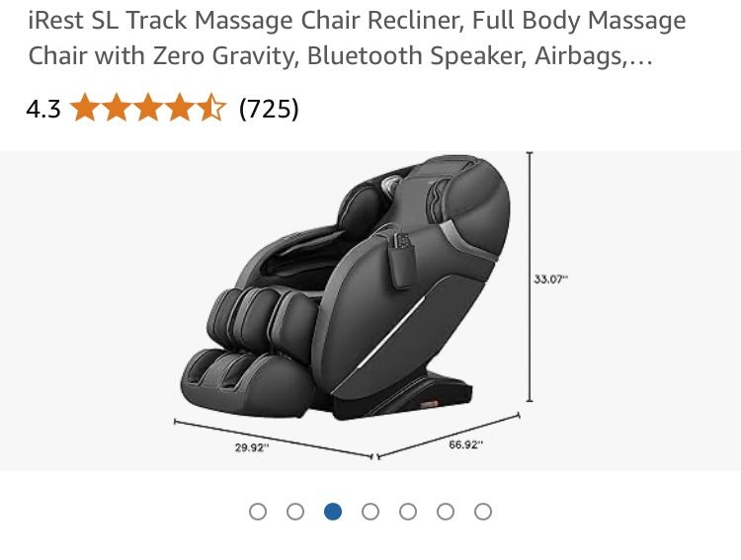Select the first image carousel dot
The width and height of the screenshot is (741, 560).
[258, 512]
